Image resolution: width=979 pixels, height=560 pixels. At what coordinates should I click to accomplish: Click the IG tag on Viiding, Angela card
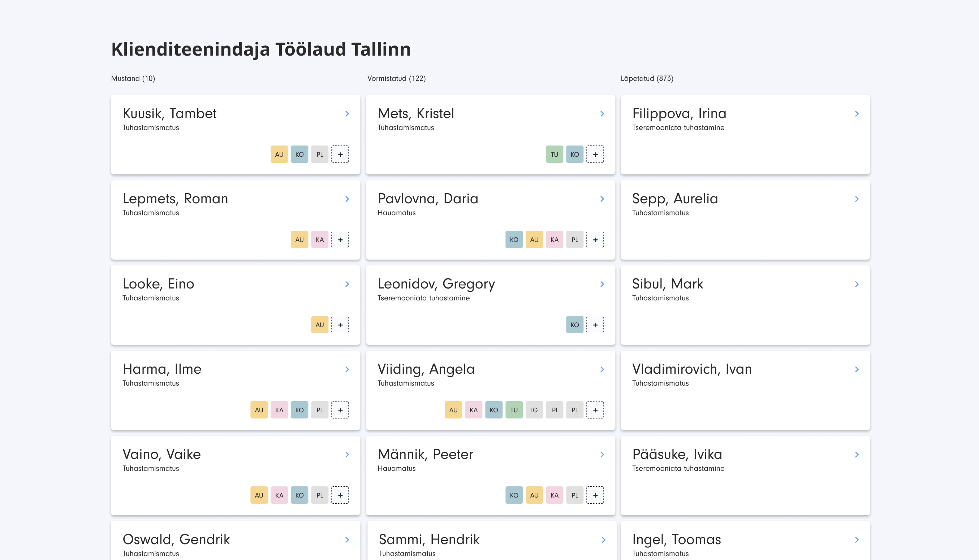pyautogui.click(x=534, y=410)
